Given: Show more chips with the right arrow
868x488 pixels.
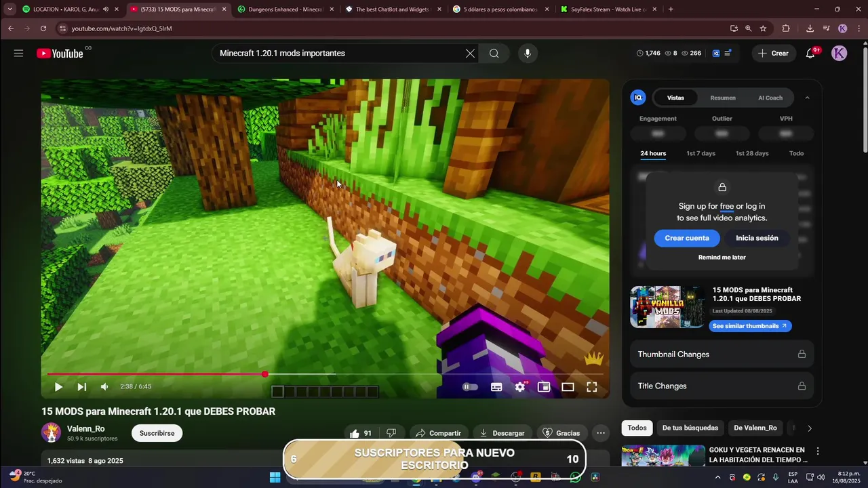Looking at the screenshot, I should 809,428.
